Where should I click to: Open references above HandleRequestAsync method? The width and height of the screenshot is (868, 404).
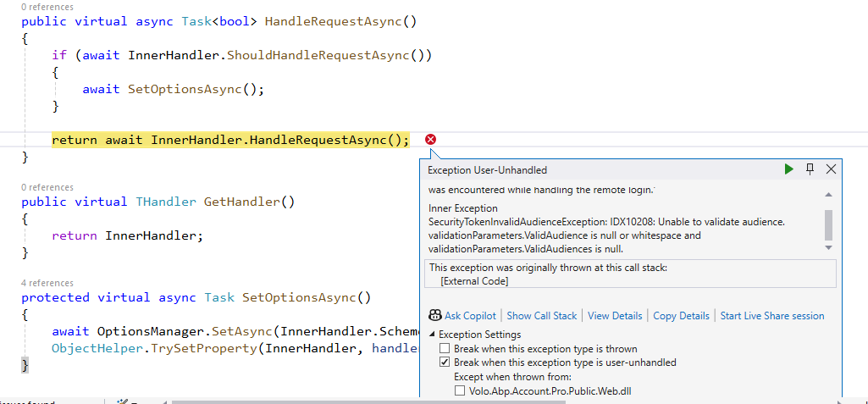click(47, 7)
